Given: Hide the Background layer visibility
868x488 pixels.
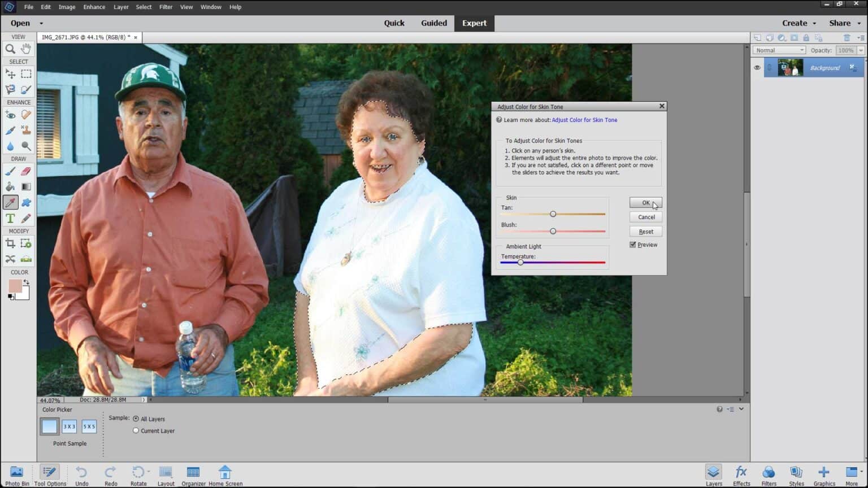Looking at the screenshot, I should (757, 67).
